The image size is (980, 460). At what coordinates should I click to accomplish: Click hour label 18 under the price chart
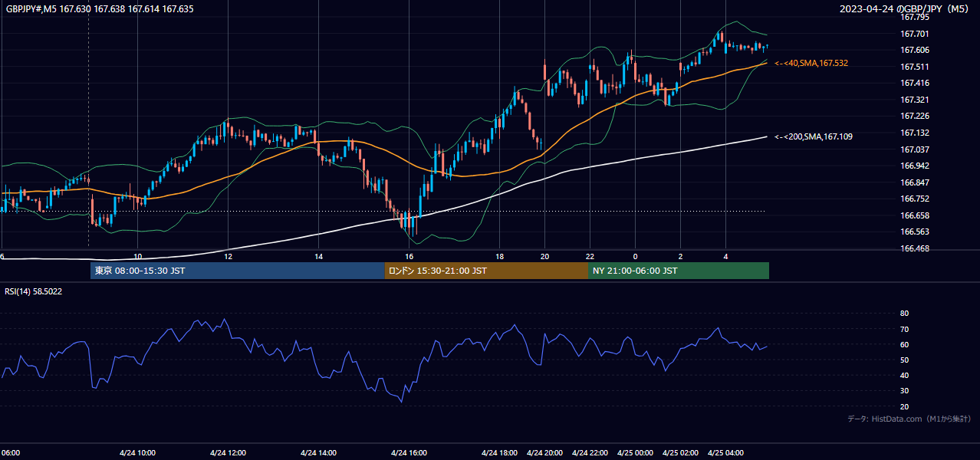pos(500,256)
